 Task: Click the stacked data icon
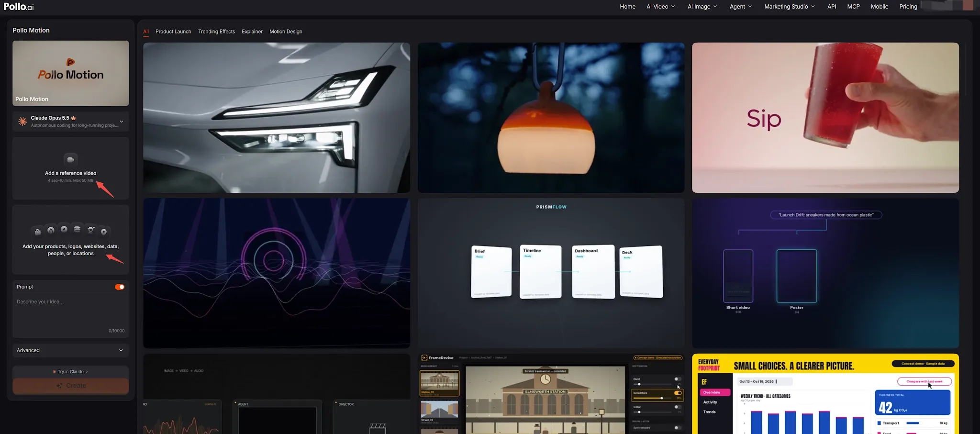[x=77, y=229]
